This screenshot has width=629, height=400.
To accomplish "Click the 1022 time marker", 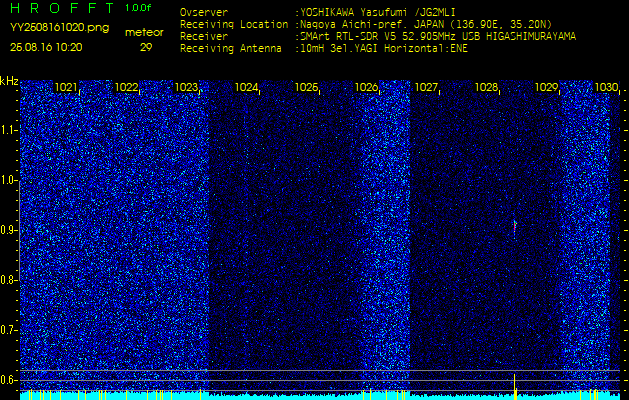I will [x=126, y=87].
